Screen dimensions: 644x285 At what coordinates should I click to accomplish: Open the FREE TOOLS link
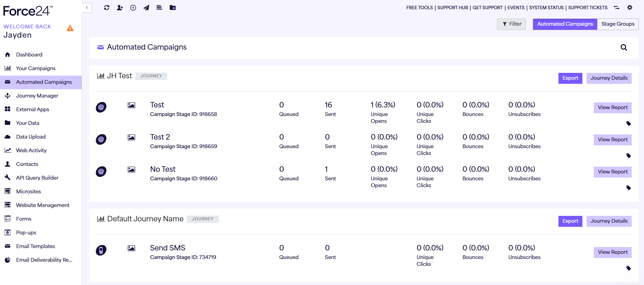click(x=420, y=8)
